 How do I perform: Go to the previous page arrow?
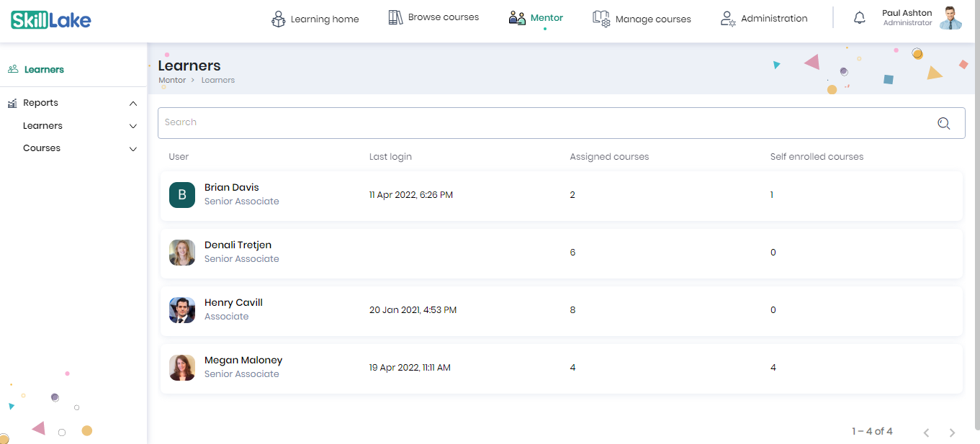[x=927, y=432]
